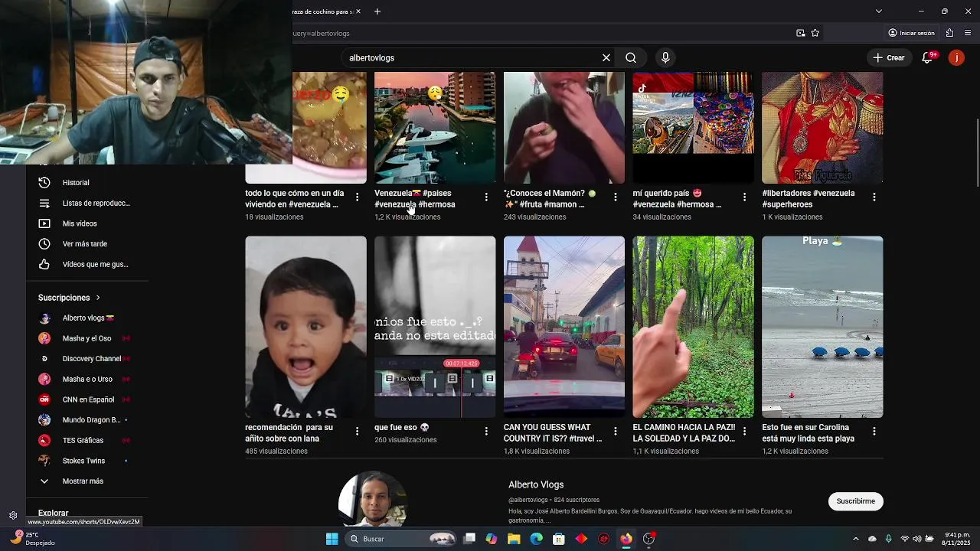Viewport: 980px width, 551px height.
Task: Open the Alberto Vlogs channel name
Action: (536, 484)
